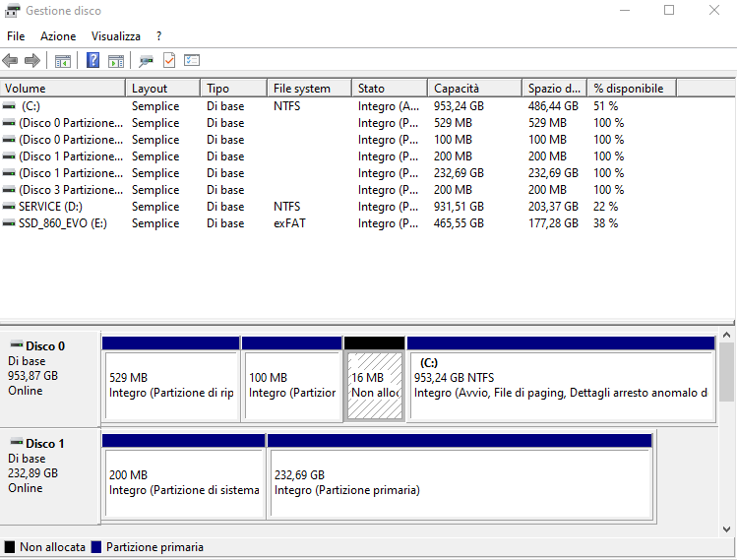This screenshot has width=737, height=560.
Task: Click the Forward arrow in the toolbar
Action: [31, 61]
